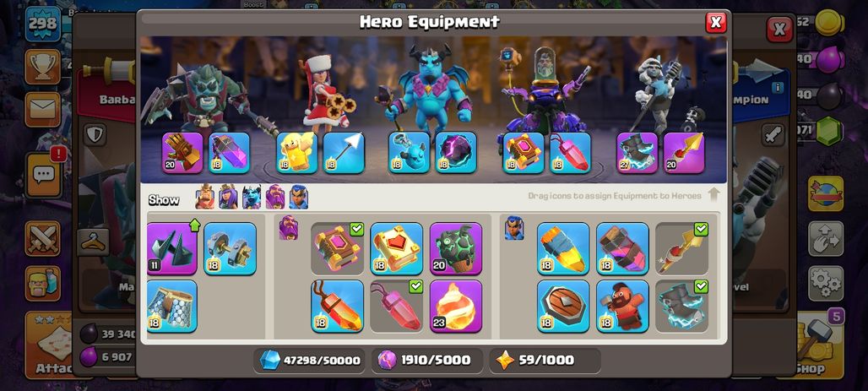This screenshot has height=391, width=868.
Task: Tap the Shiny Ore counter 47298/50000
Action: tap(309, 361)
